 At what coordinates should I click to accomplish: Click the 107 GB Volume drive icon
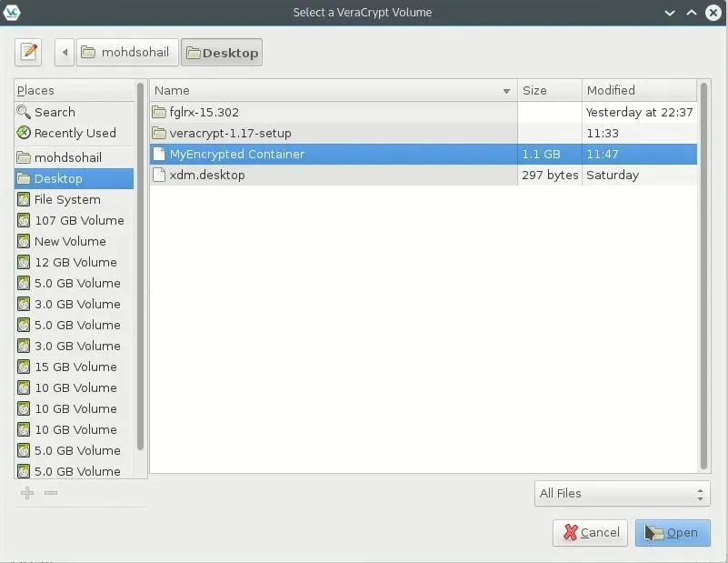(x=24, y=220)
